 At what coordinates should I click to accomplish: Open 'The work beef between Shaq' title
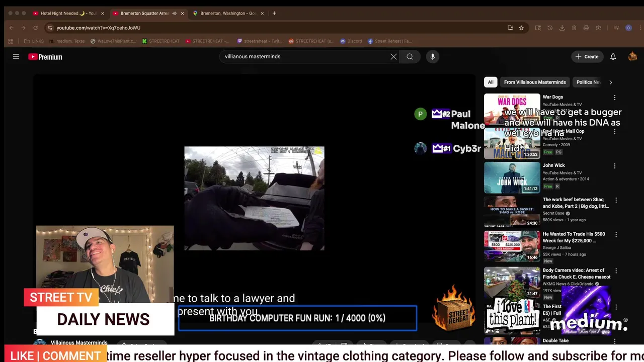pyautogui.click(x=576, y=203)
